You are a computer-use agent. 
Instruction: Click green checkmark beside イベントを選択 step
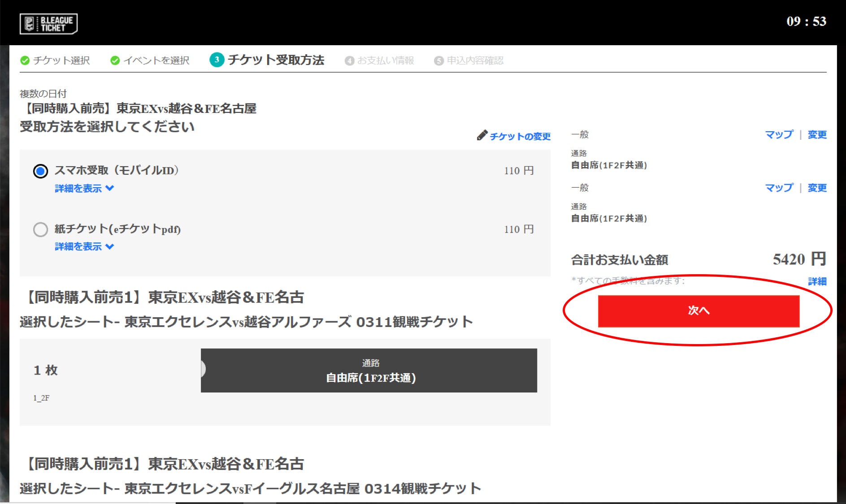coord(115,60)
